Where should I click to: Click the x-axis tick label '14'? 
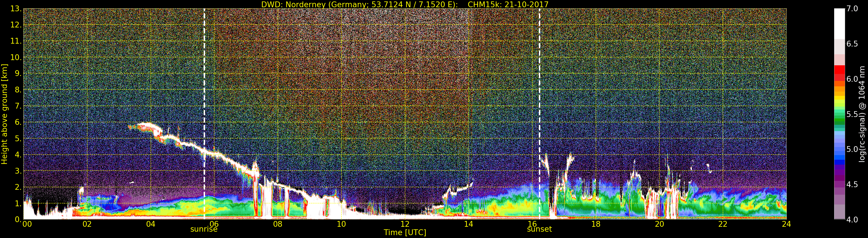pos(468,224)
